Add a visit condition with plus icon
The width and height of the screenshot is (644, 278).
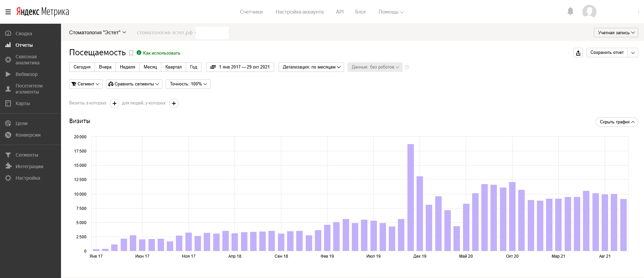click(115, 103)
